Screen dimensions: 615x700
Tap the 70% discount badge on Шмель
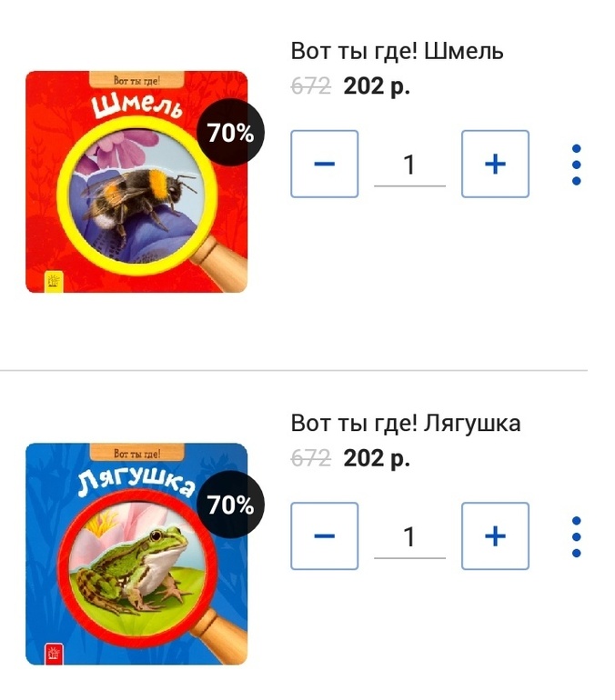pos(230,133)
